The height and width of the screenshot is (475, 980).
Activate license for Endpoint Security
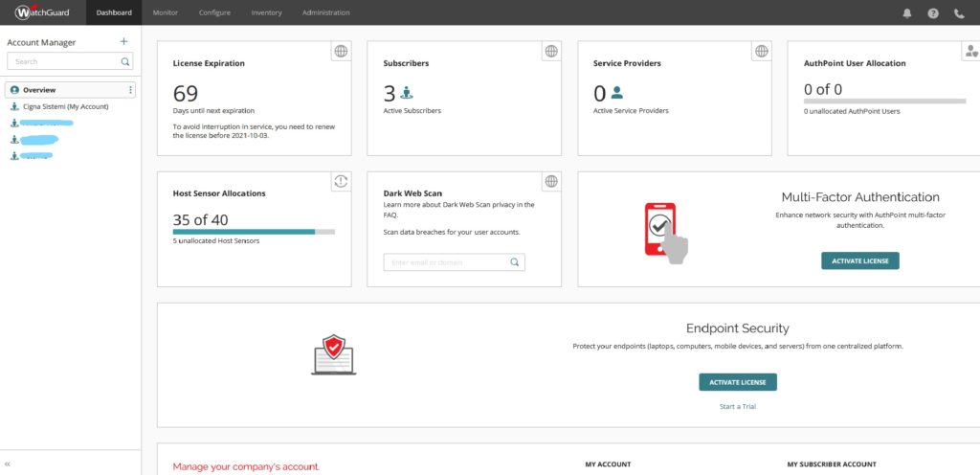(x=738, y=382)
